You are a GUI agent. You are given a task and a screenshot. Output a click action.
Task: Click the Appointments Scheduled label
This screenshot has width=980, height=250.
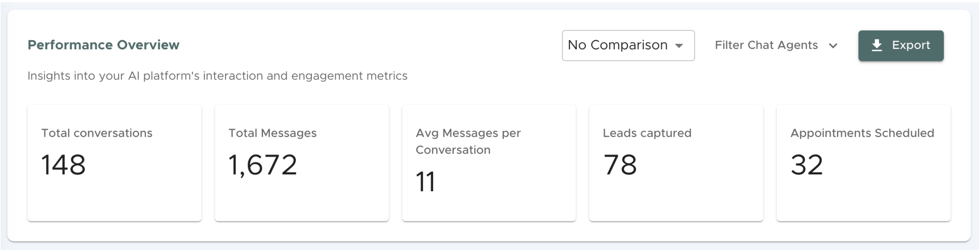[x=862, y=133]
